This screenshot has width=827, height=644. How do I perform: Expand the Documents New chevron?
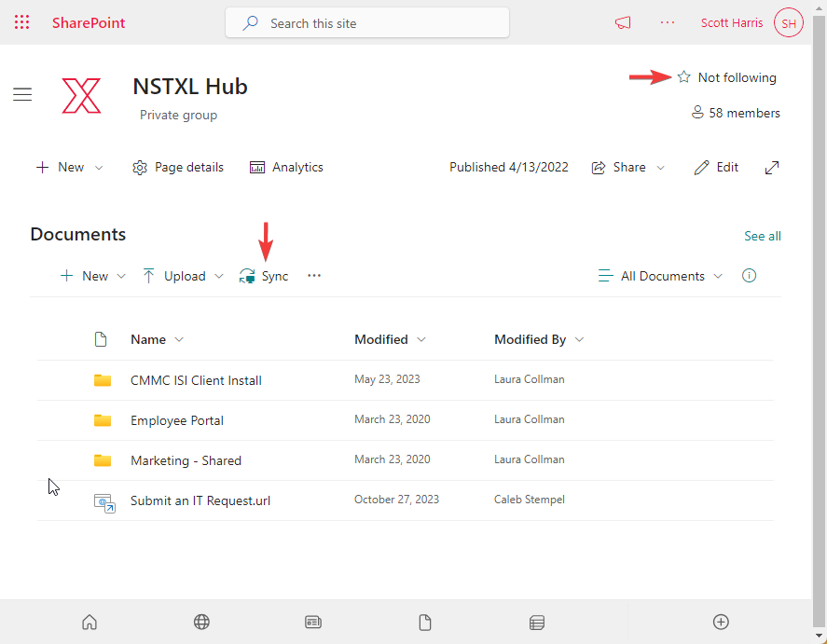[x=121, y=276]
